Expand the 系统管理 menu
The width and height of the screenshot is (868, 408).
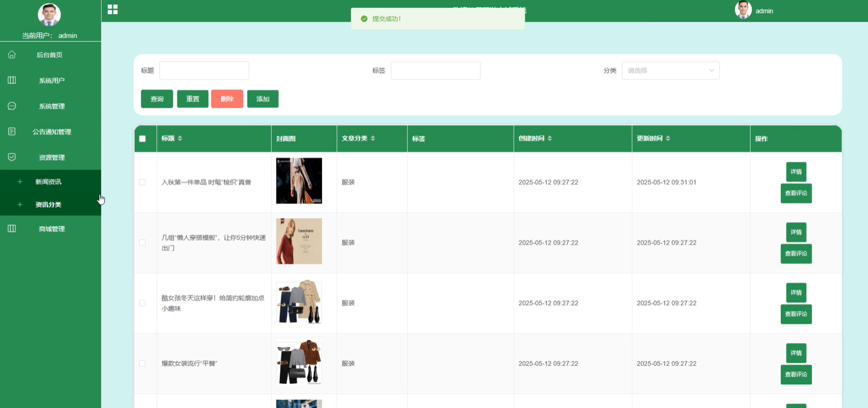coord(50,106)
